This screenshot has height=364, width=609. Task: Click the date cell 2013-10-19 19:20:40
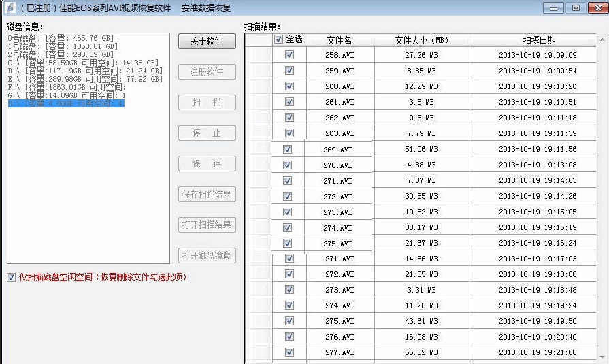[x=538, y=337]
